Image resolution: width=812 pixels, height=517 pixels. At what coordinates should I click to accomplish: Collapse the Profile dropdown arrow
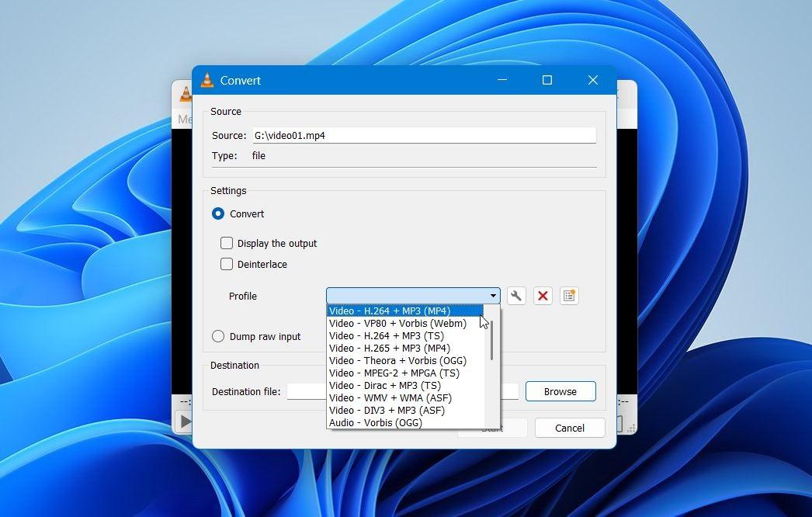[493, 296]
